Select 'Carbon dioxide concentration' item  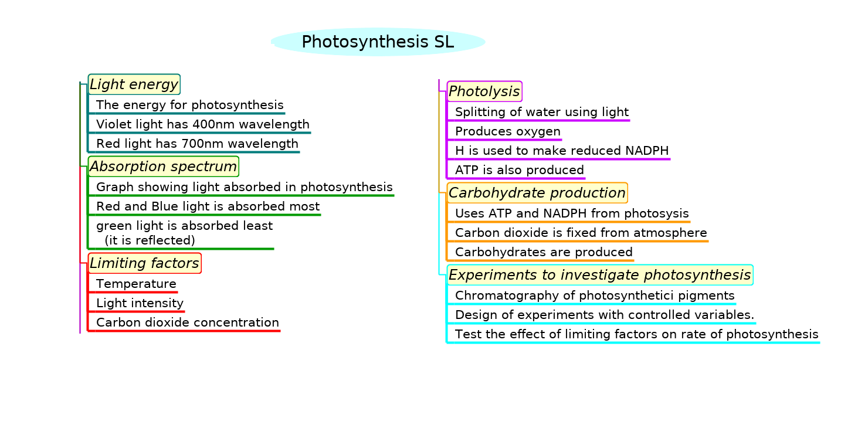point(187,322)
